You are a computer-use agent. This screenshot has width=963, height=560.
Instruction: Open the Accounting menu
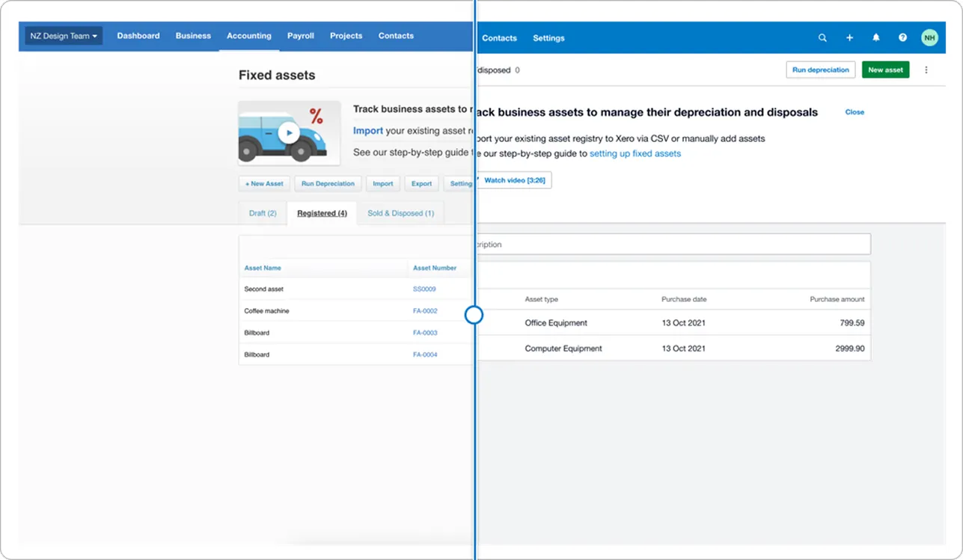[249, 36]
